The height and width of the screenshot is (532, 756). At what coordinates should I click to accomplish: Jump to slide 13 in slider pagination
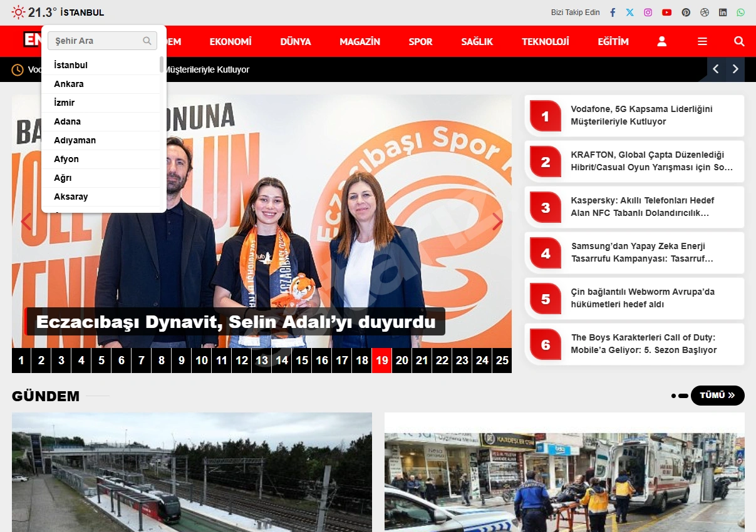coord(262,361)
